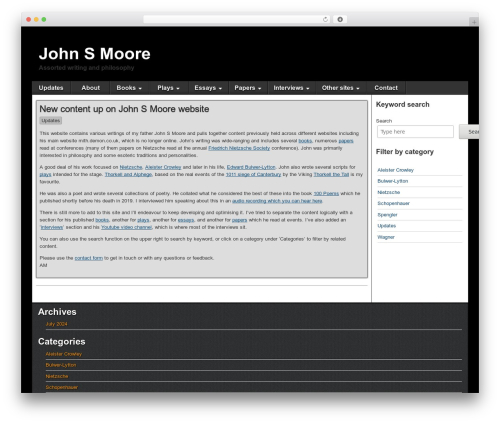Click the 'Filter by category' sidebar heading

coord(405,152)
